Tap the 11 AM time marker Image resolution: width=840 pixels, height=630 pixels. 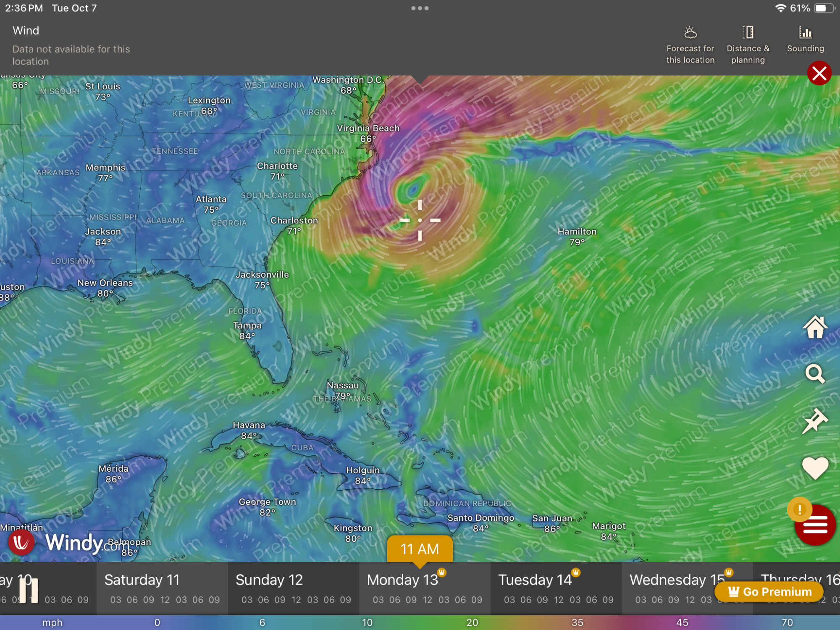pyautogui.click(x=420, y=549)
